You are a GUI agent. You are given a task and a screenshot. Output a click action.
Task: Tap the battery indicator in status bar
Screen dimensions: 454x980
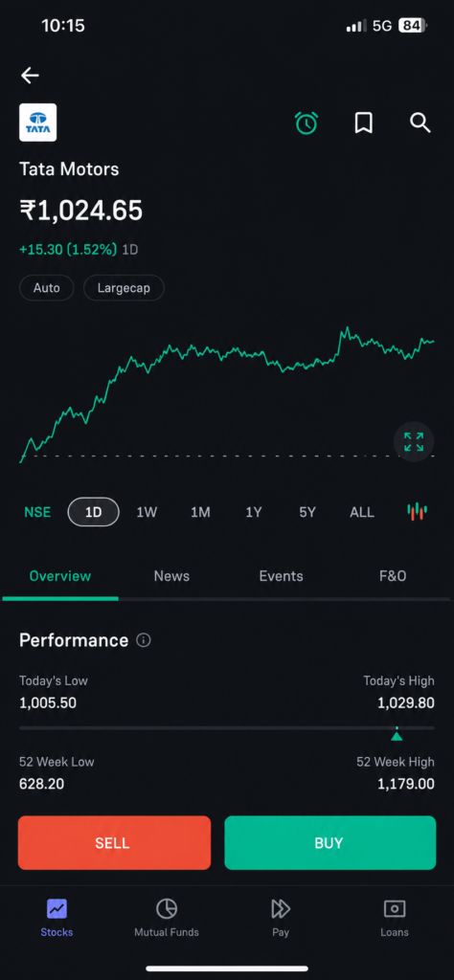(x=414, y=26)
